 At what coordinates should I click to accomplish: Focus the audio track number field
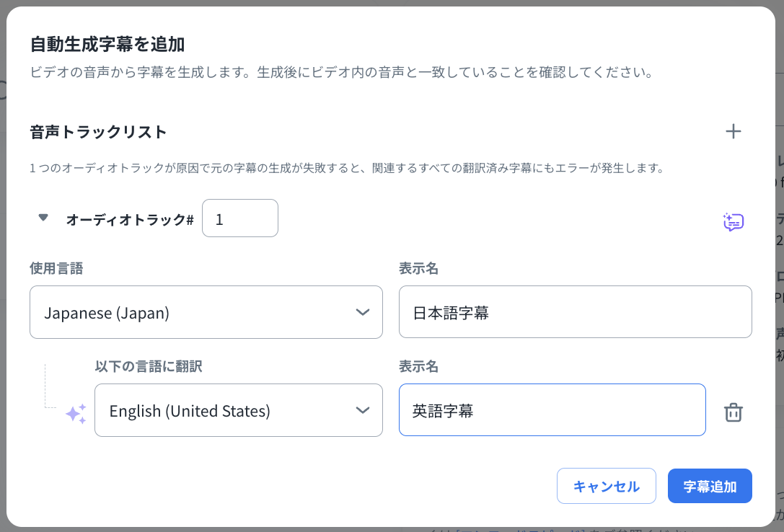[x=239, y=218]
